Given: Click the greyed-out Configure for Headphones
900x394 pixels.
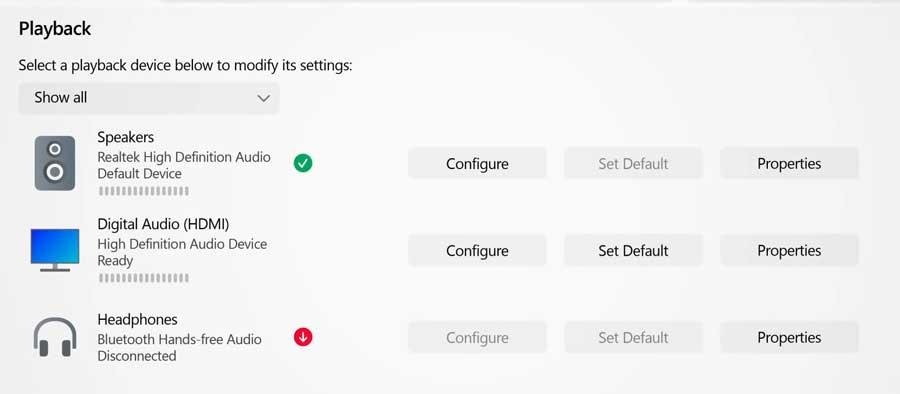Looking at the screenshot, I should pyautogui.click(x=477, y=338).
